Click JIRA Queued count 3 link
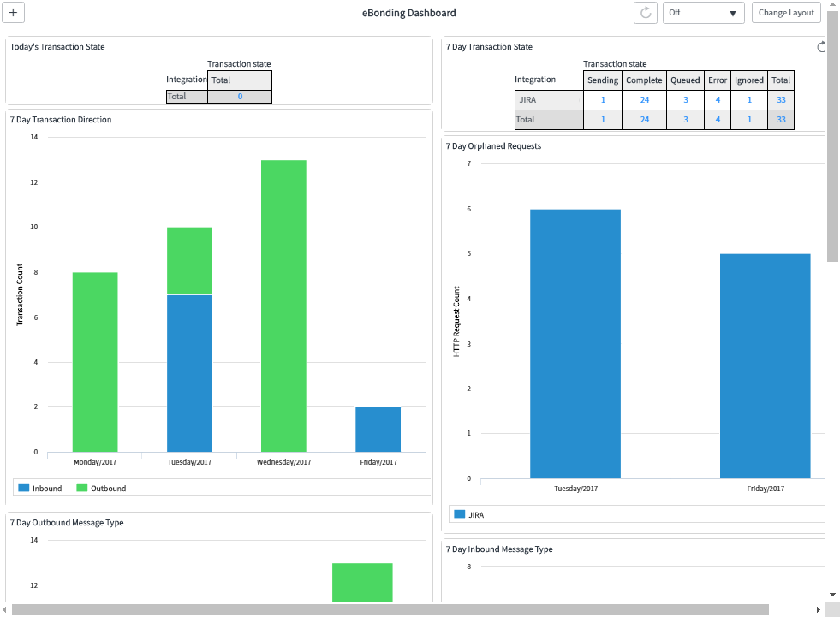This screenshot has width=840, height=617. (x=685, y=100)
